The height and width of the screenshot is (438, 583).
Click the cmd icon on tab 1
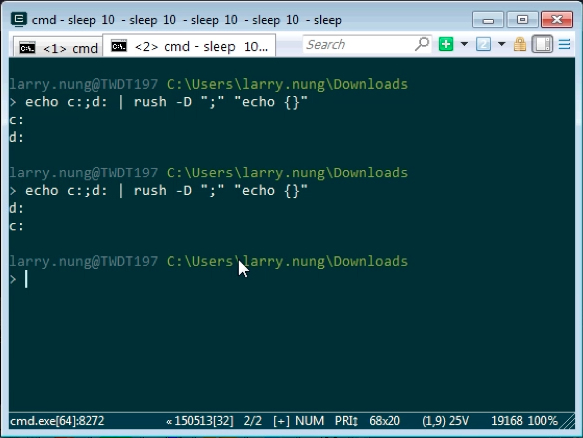(28, 48)
